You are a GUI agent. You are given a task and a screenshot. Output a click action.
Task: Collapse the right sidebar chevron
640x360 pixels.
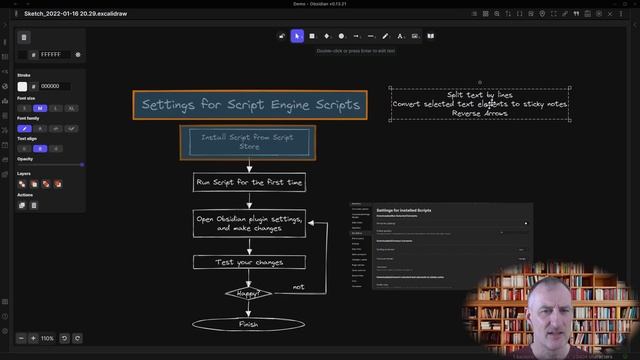(635, 25)
